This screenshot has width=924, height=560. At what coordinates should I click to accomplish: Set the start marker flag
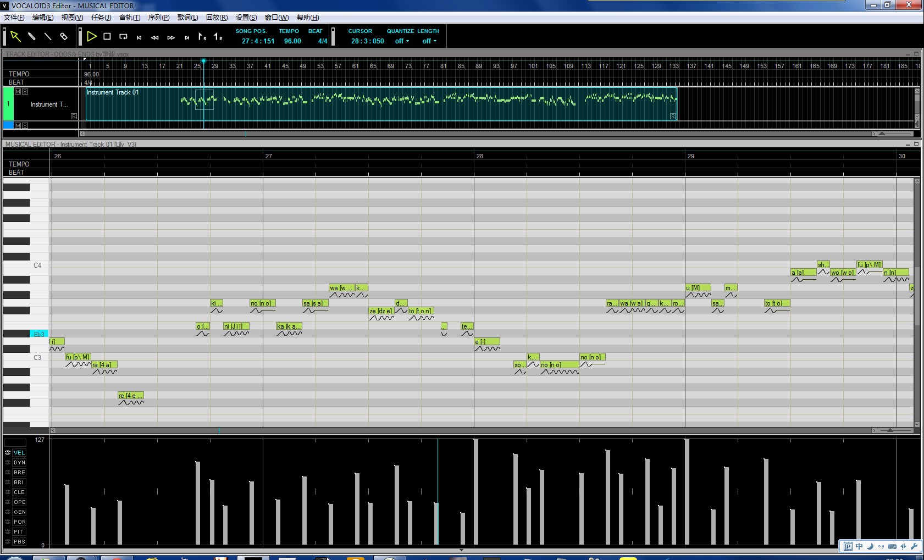[202, 37]
